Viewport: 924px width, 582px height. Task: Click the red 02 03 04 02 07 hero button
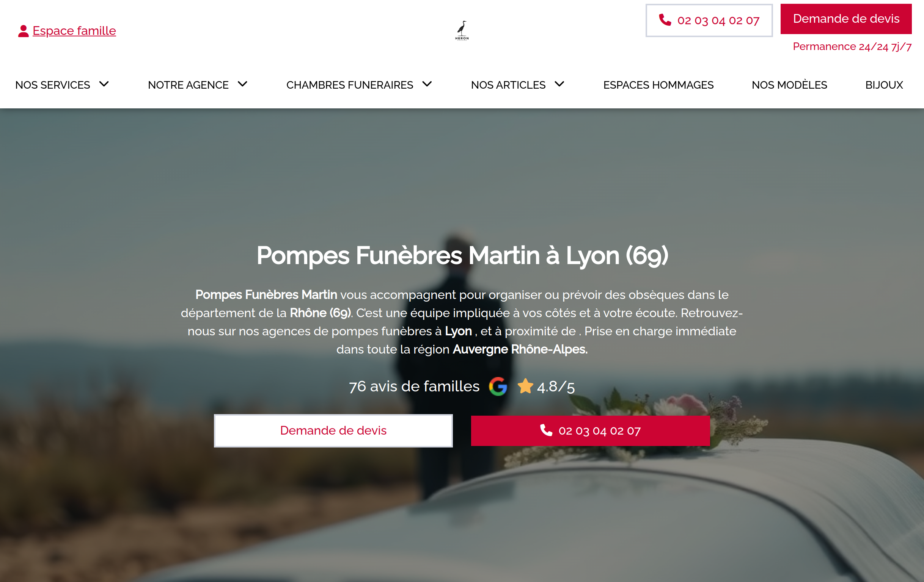pos(590,430)
